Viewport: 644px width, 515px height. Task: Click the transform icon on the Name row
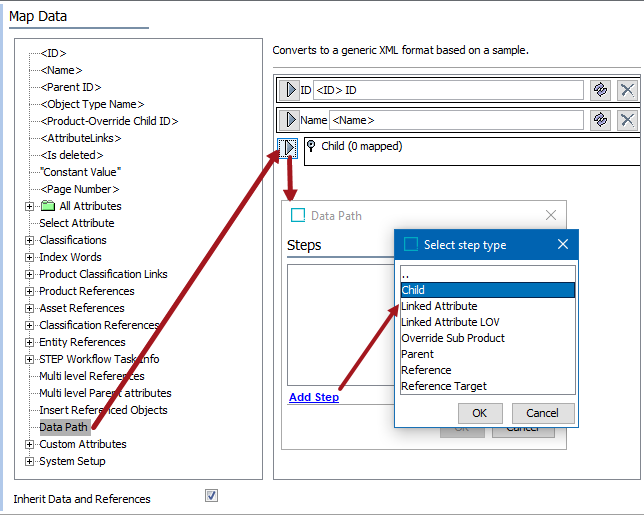click(600, 120)
